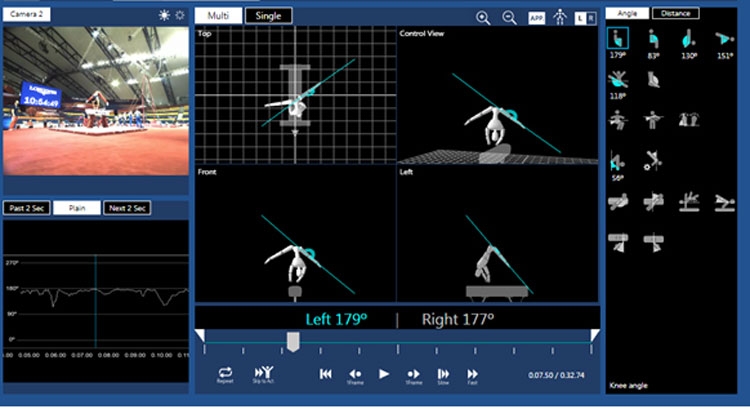750x418 pixels.
Task: Click the zoom in magnifier icon
Action: click(x=483, y=18)
